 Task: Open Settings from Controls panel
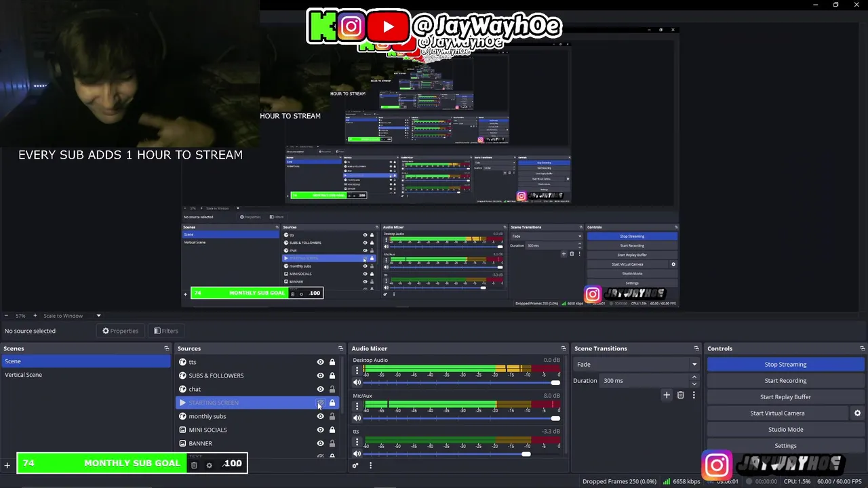tap(785, 446)
